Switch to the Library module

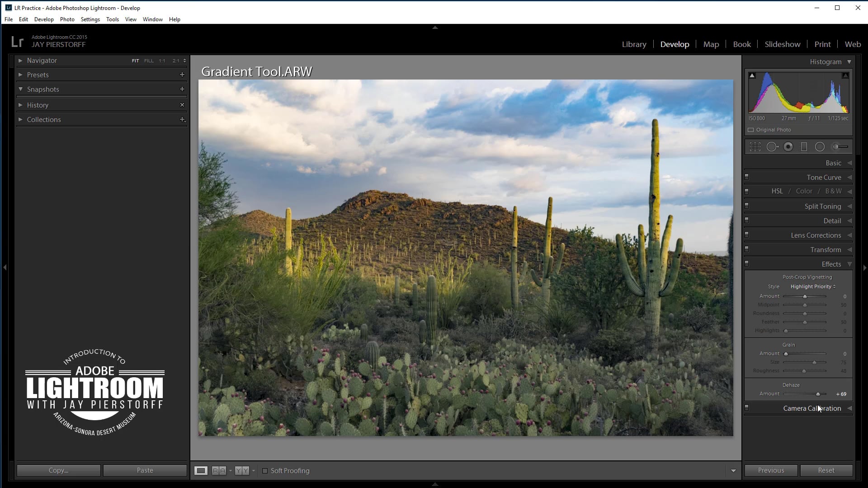pyautogui.click(x=634, y=44)
